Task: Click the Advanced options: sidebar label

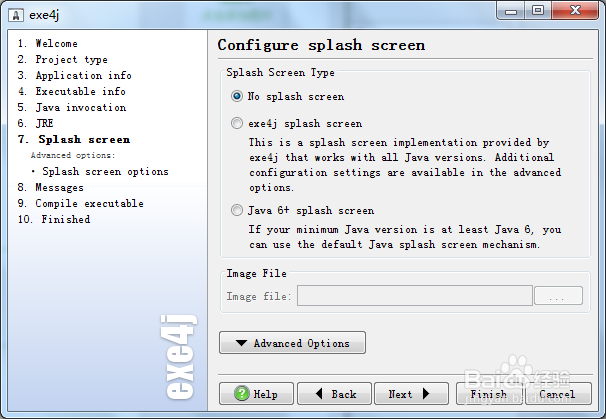Action: pyautogui.click(x=73, y=155)
